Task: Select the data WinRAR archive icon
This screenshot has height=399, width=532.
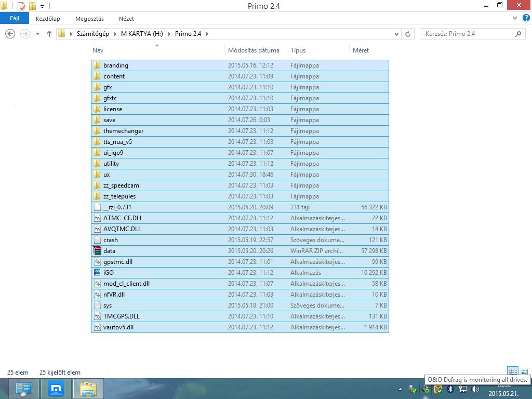Action: pyautogui.click(x=97, y=251)
